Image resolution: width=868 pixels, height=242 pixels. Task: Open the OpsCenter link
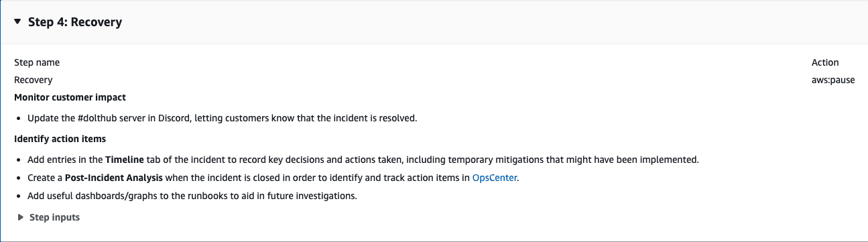[x=495, y=178]
